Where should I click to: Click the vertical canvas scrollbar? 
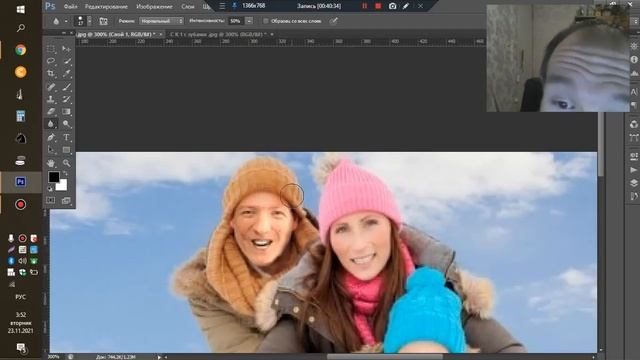600,143
